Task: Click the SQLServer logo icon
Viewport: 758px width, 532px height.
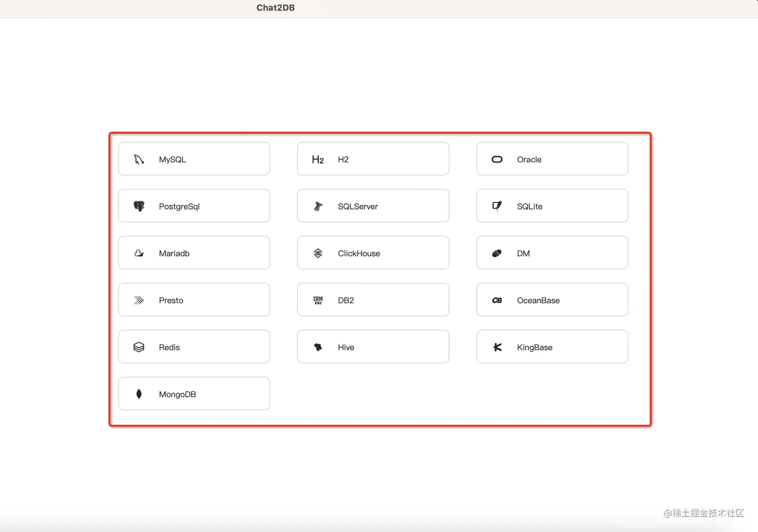Action: tap(318, 206)
